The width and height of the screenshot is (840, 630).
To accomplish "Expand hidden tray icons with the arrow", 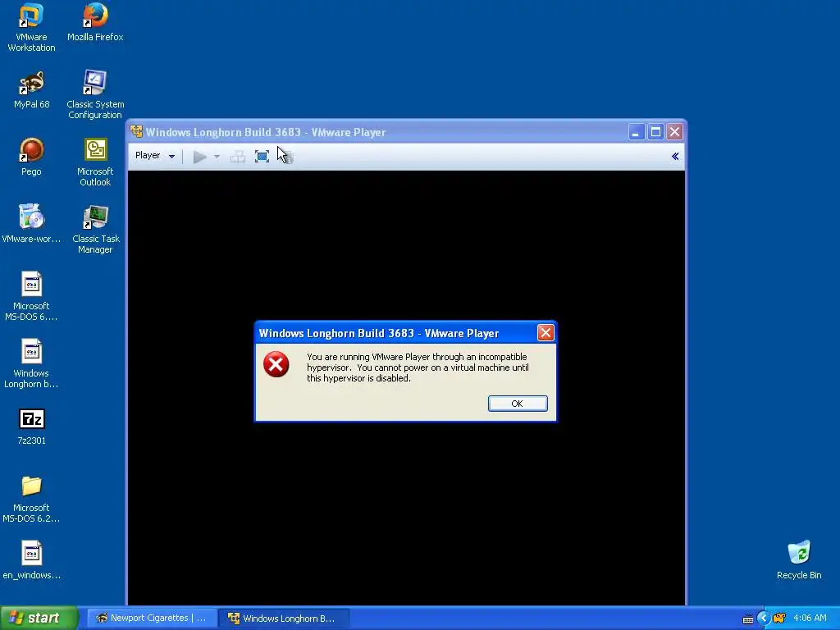I will pyautogui.click(x=764, y=619).
